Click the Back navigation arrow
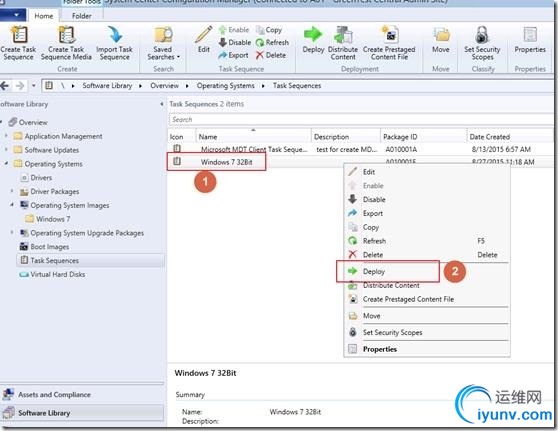This screenshot has height=431, width=558. coord(5,86)
